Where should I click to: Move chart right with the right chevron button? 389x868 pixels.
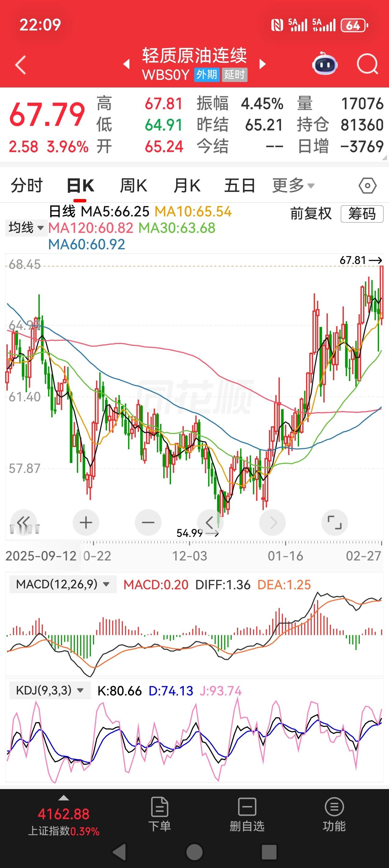click(272, 523)
